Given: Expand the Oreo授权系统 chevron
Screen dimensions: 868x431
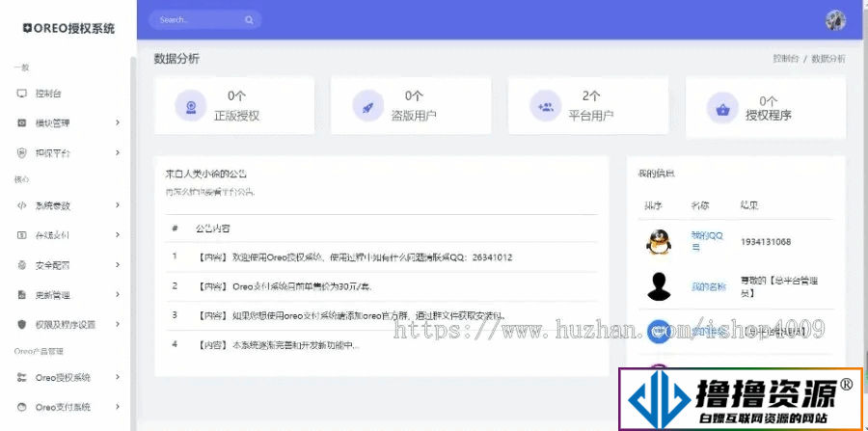Looking at the screenshot, I should click(x=118, y=377).
